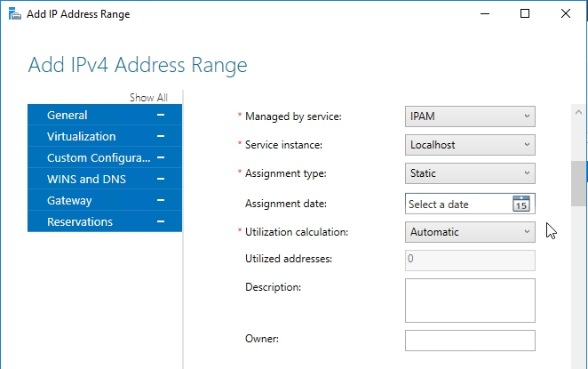The height and width of the screenshot is (369, 588).
Task: Change the Utilization calculation dropdown
Action: pyautogui.click(x=470, y=232)
